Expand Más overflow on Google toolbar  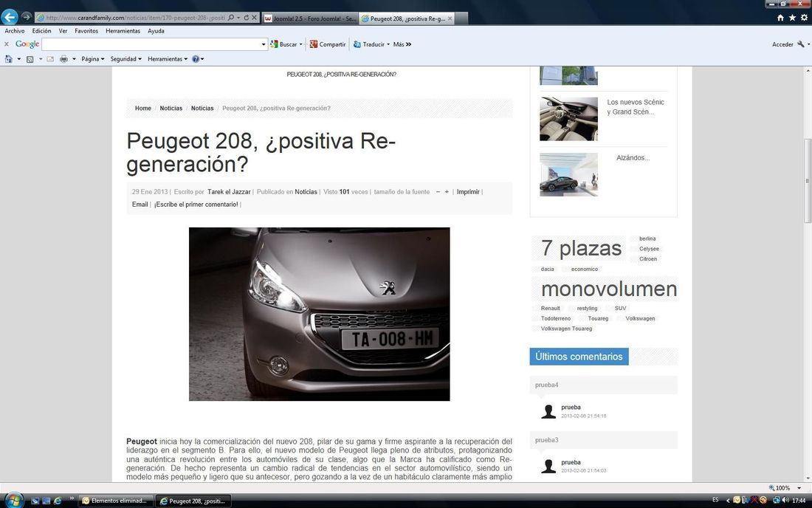(x=402, y=44)
